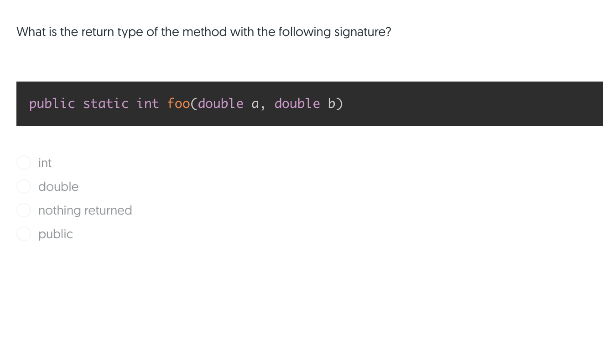This screenshot has width=603, height=364.
Task: Click the method name 'foo' in the code
Action: (x=179, y=103)
